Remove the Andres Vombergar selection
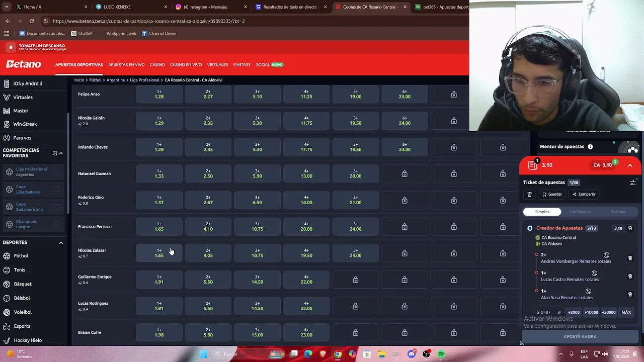 point(630,258)
